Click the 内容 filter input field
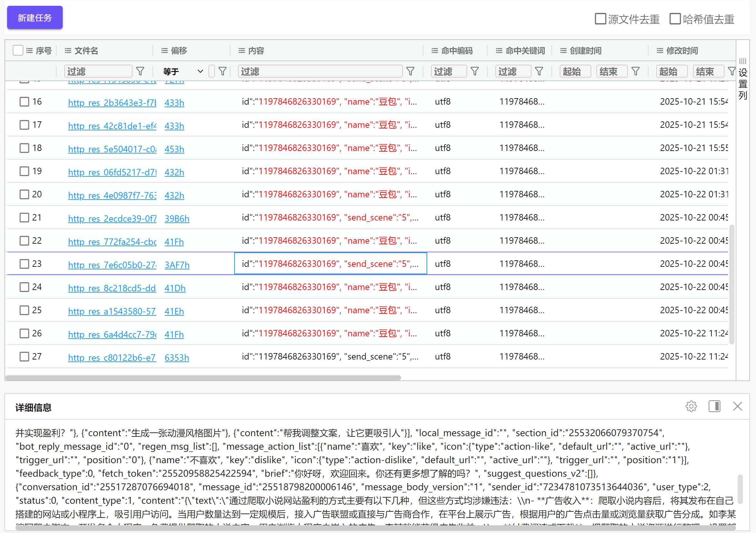756x533 pixels. coord(320,71)
